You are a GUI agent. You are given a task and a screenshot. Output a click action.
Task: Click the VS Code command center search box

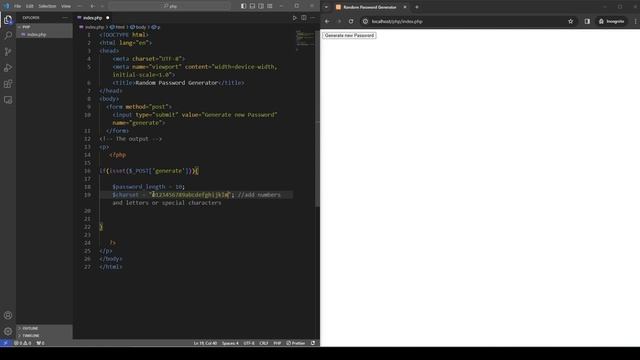pyautogui.click(x=170, y=6)
